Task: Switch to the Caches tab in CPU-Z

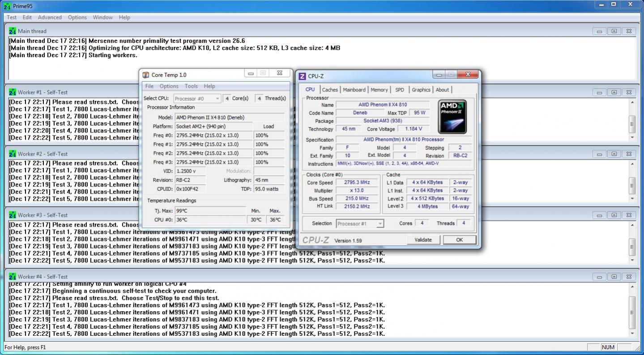Action: [x=330, y=90]
